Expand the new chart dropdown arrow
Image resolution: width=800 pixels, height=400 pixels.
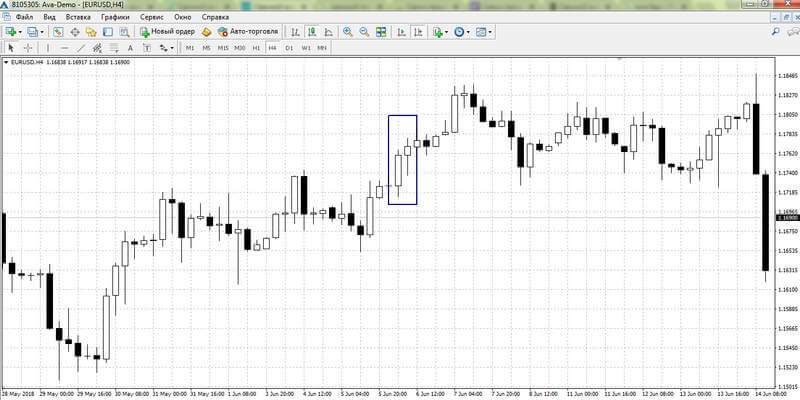coord(20,32)
